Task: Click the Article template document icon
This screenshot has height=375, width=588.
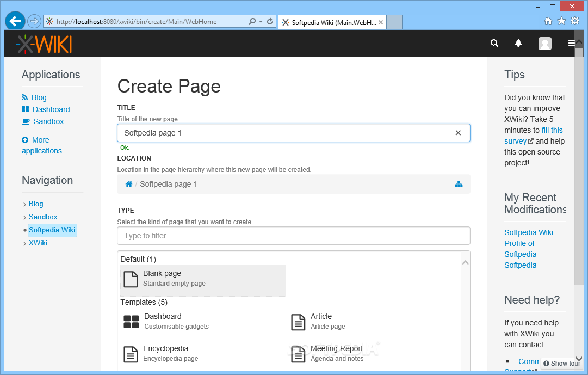Action: click(298, 322)
